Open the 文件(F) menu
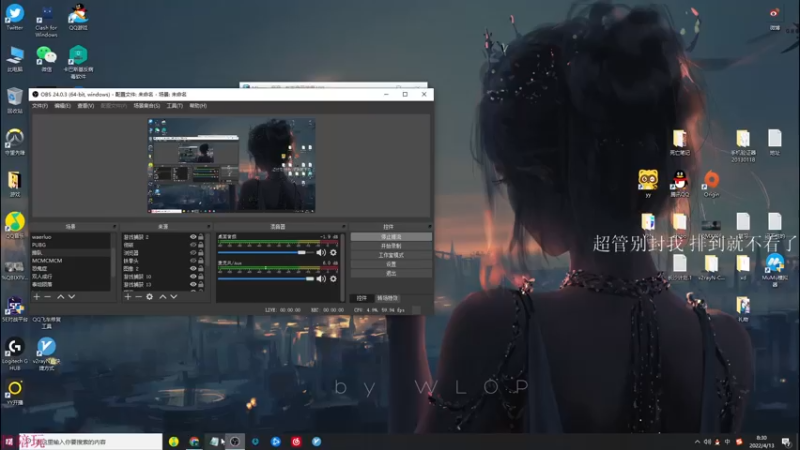This screenshot has height=450, width=800. point(40,106)
